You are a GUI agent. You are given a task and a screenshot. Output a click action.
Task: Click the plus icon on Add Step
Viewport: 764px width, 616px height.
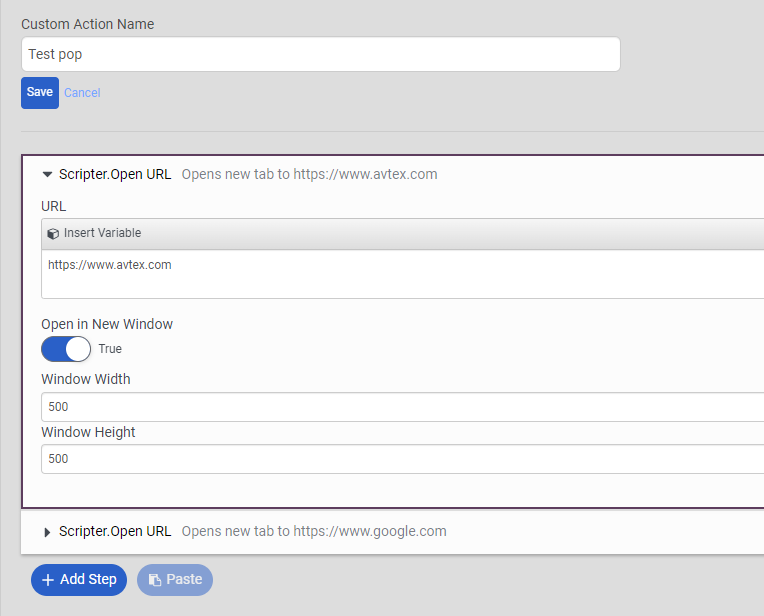[x=48, y=580]
